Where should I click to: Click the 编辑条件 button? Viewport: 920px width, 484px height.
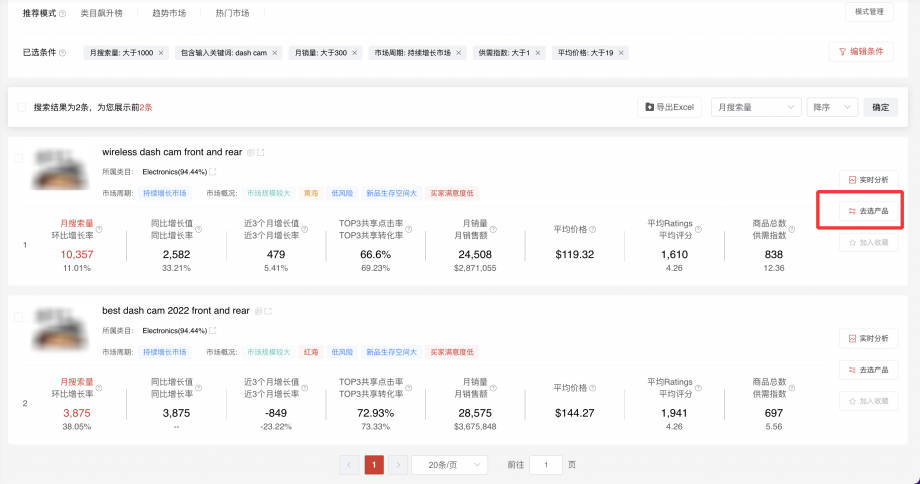tap(861, 52)
